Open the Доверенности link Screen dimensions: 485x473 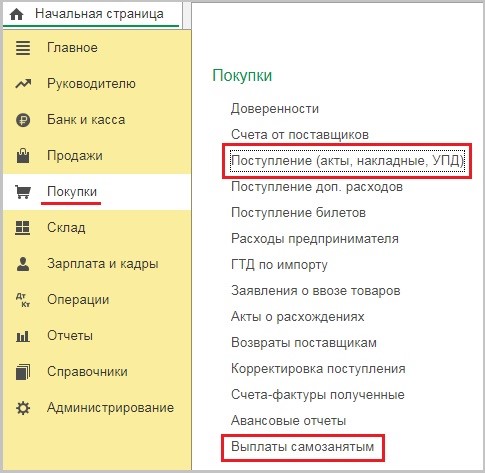[x=275, y=109]
